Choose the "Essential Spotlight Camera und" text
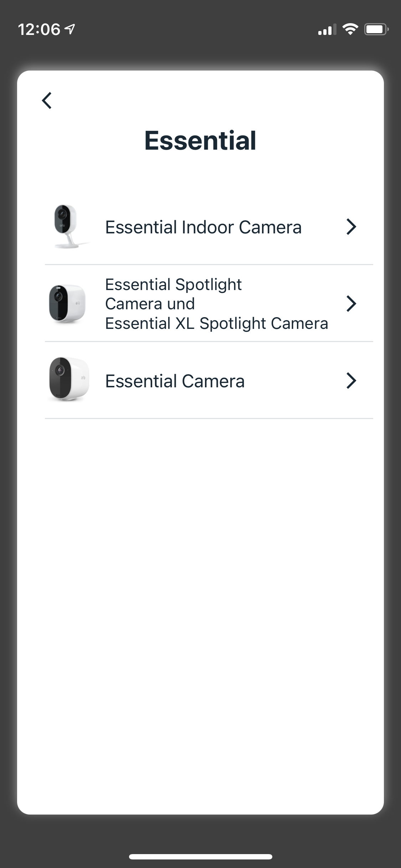401x868 pixels. [173, 294]
